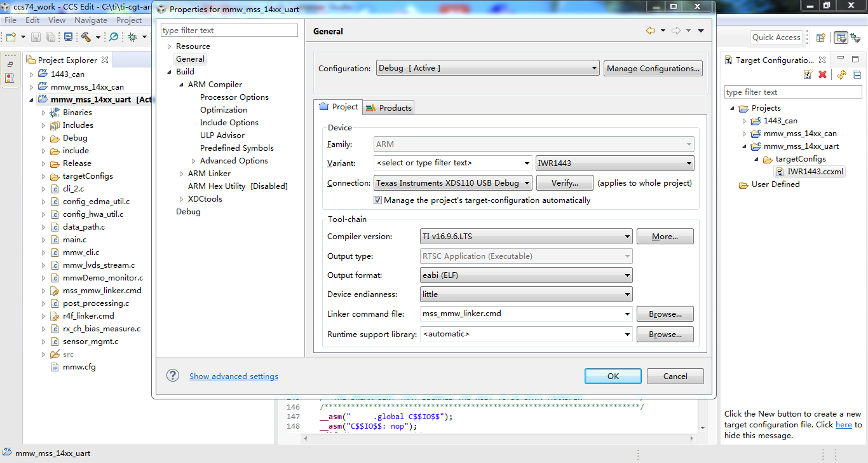
Task: Select the Project tab
Action: (x=339, y=107)
